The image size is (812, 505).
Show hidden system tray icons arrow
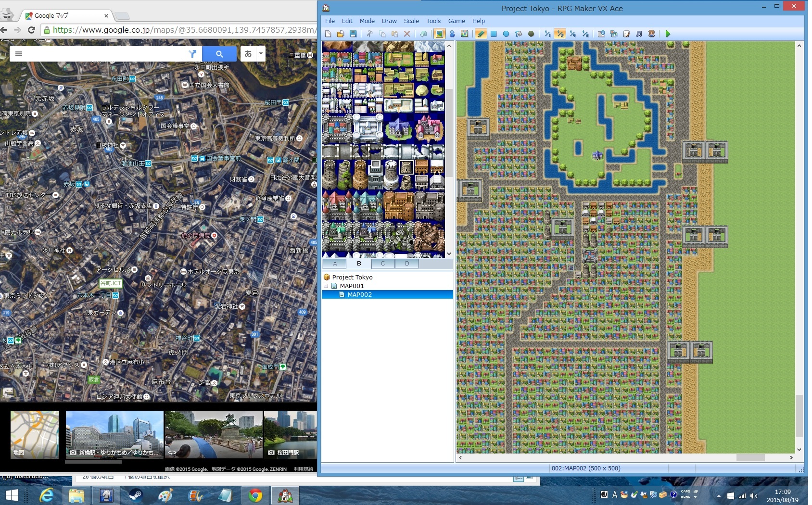(x=719, y=496)
